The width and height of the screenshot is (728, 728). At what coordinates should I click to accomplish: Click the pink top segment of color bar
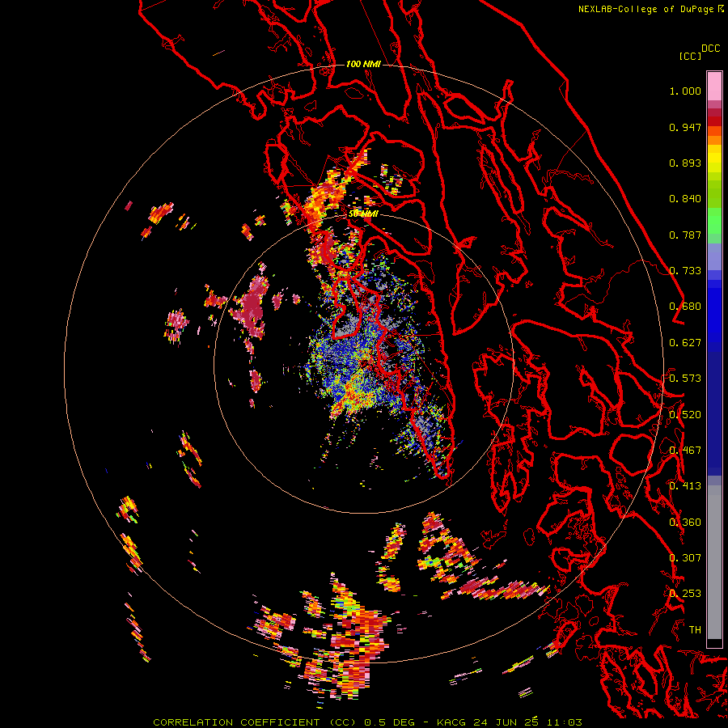coord(714,86)
